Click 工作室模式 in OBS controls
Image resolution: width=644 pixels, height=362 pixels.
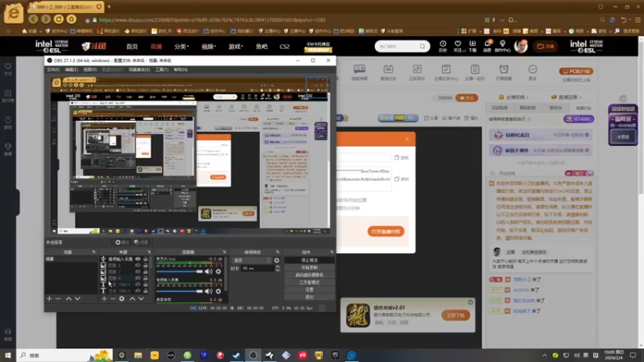pyautogui.click(x=309, y=282)
